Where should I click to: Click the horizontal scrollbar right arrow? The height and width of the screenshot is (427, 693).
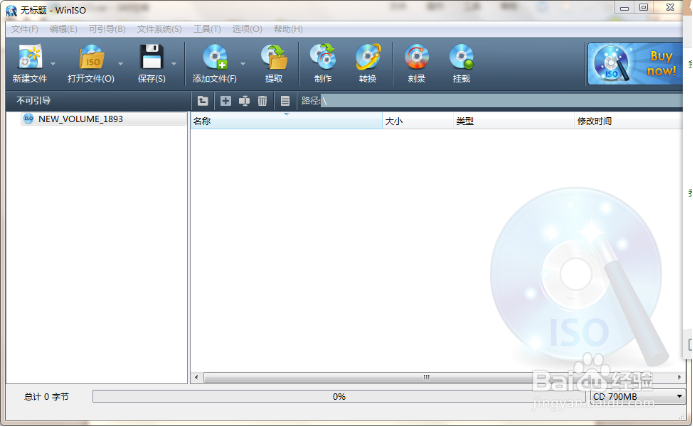coord(679,377)
